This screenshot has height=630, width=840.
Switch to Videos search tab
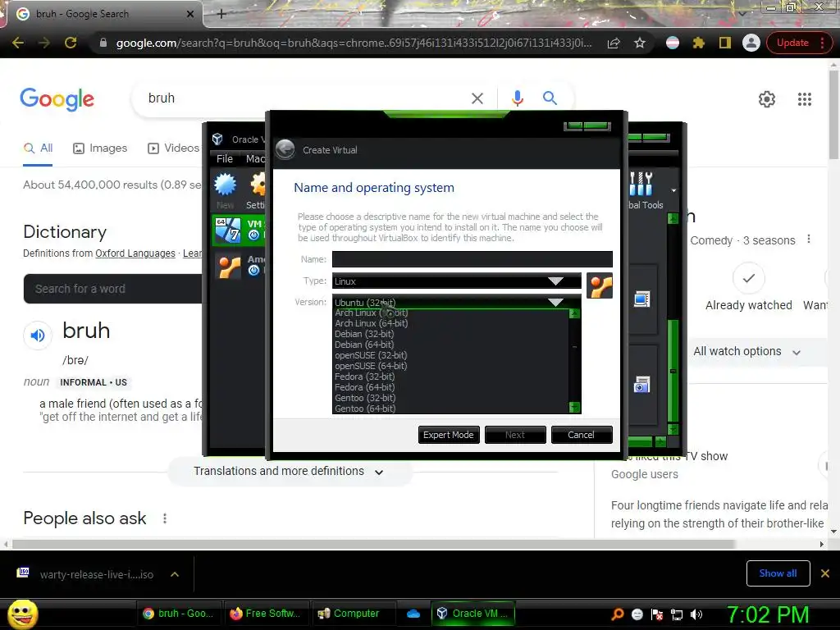pyautogui.click(x=174, y=148)
